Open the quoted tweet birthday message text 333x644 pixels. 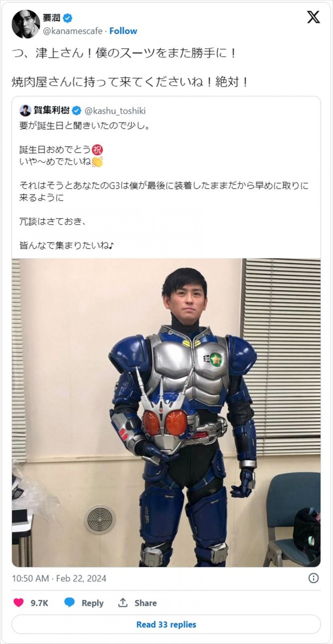tap(164, 186)
